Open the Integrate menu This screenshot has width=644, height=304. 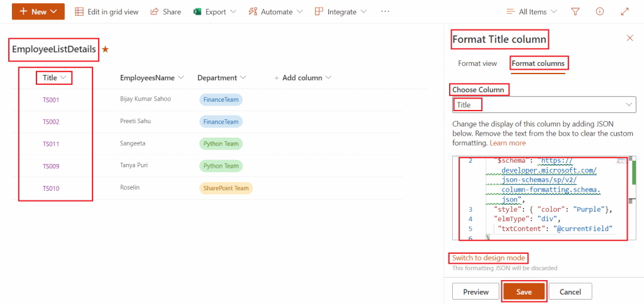click(341, 12)
